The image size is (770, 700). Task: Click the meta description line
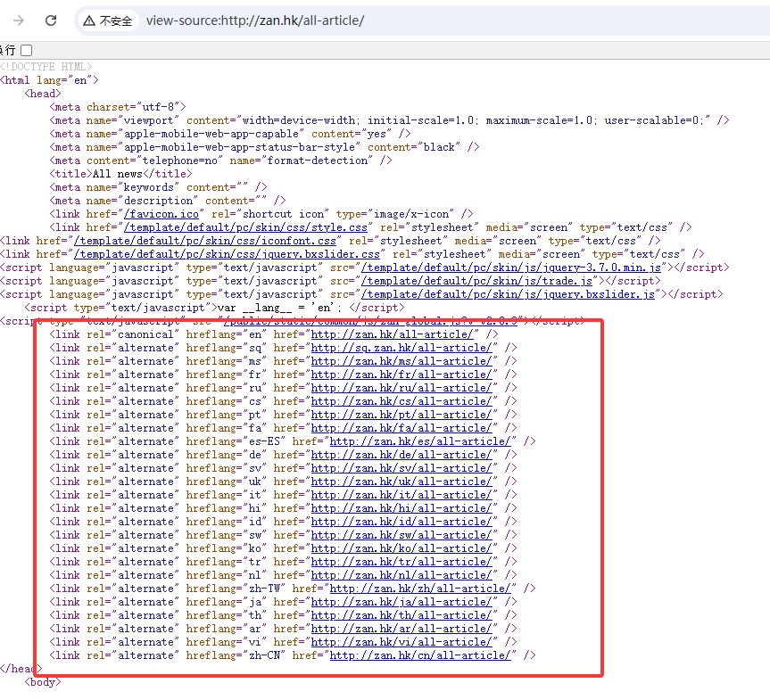168,201
